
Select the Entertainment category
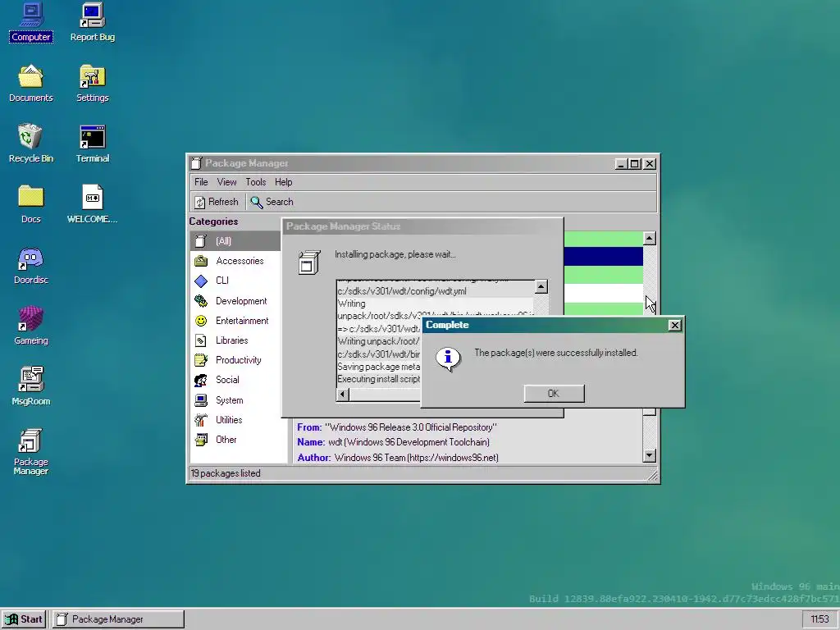point(235,321)
